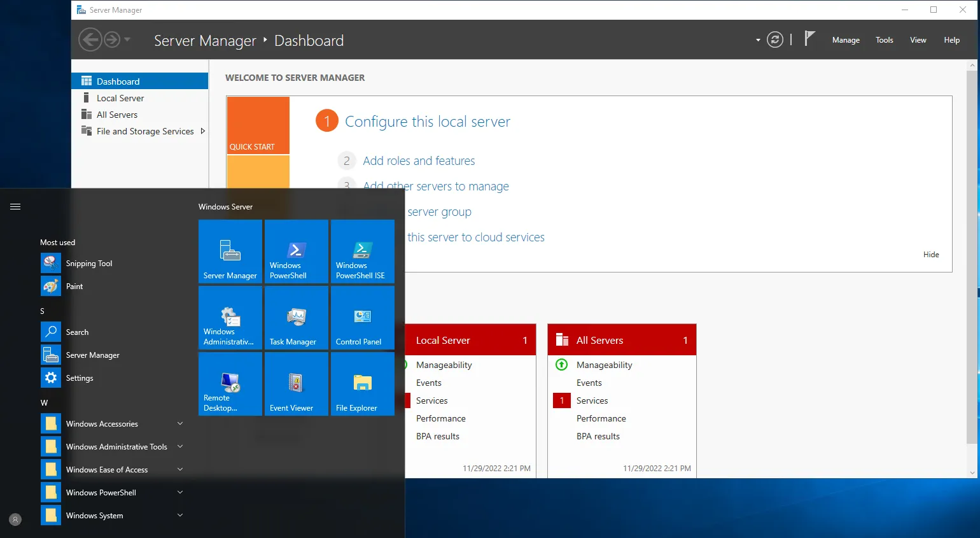Click BPA results in All Servers tile
The width and height of the screenshot is (980, 538).
(x=598, y=436)
